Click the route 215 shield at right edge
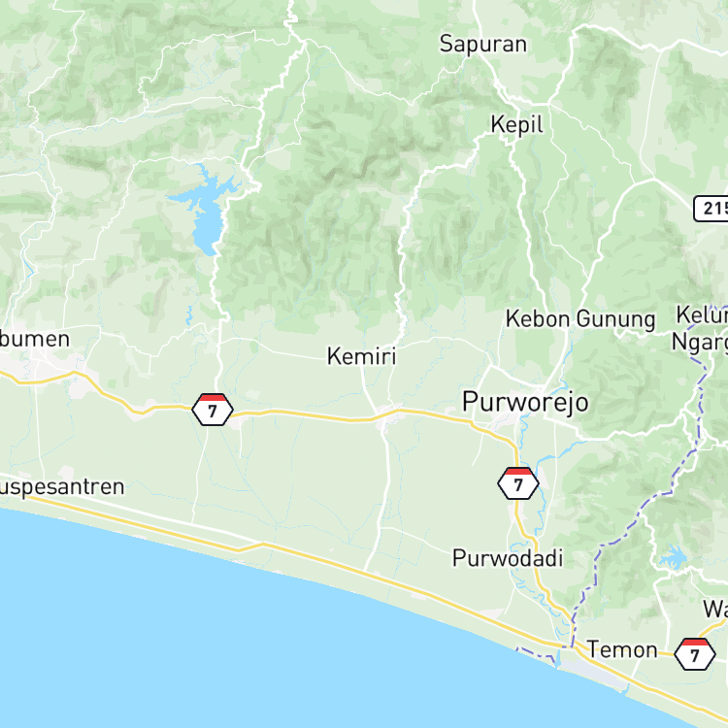Screen dimensions: 728x728 click(x=711, y=209)
